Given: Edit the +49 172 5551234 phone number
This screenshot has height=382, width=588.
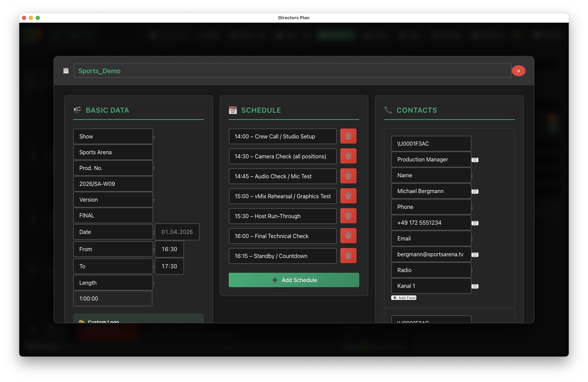Looking at the screenshot, I should [x=431, y=223].
